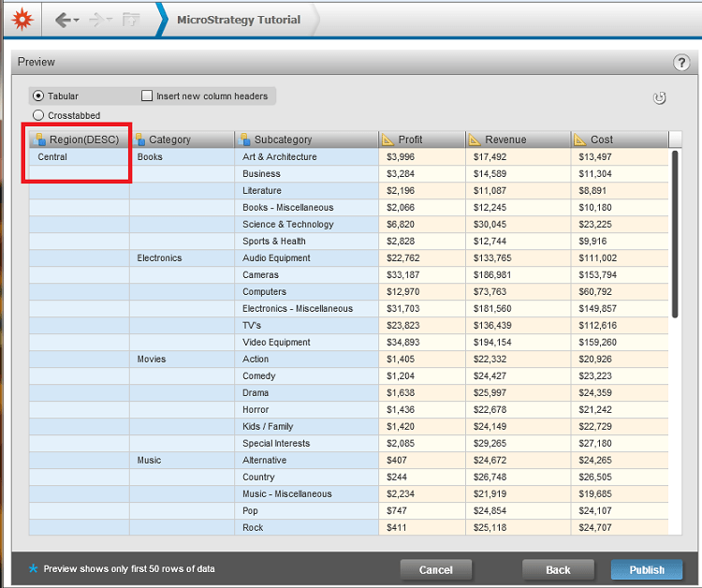Screen dimensions: 702x588
Task: Click the Pop subcategory cell
Action: [x=306, y=511]
